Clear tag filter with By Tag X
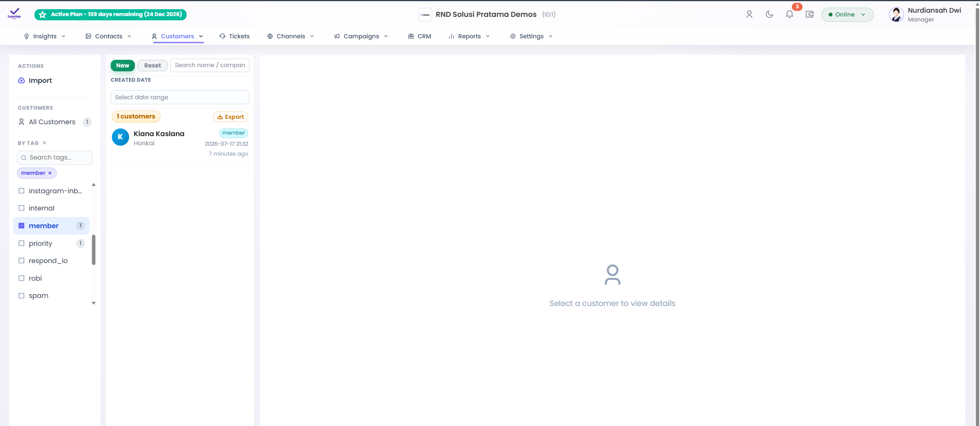This screenshot has height=426, width=980. tap(44, 143)
